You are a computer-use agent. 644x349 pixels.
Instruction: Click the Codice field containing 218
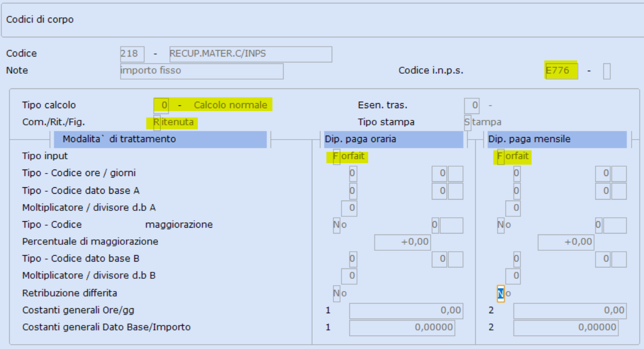click(x=132, y=54)
